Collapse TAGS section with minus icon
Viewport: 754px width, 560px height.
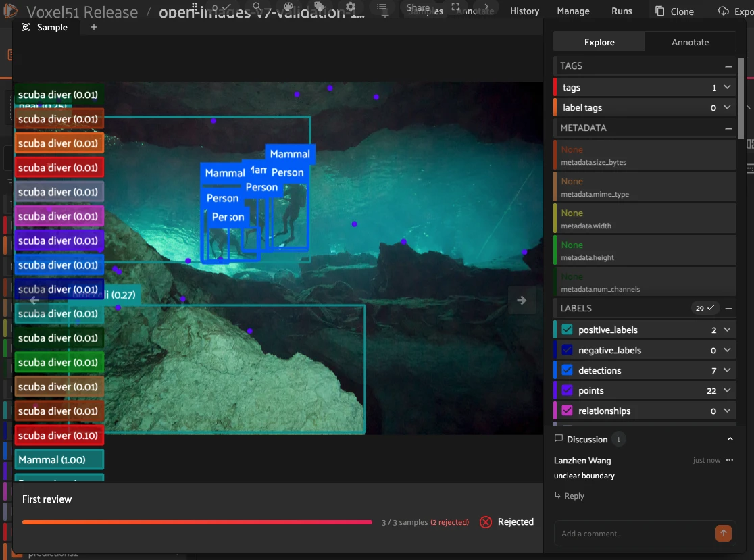coord(728,66)
